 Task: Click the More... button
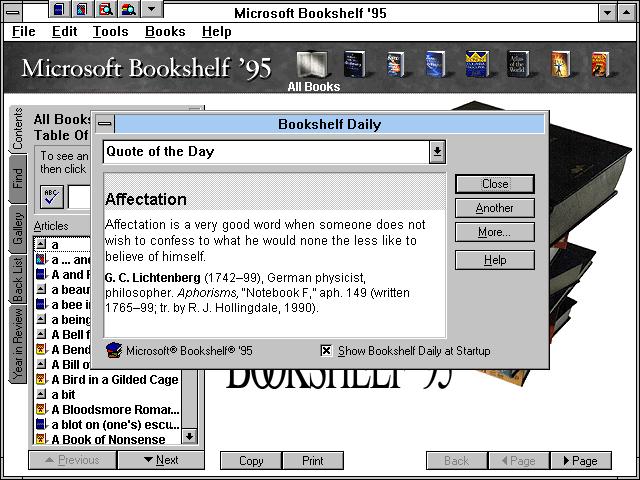[495, 232]
